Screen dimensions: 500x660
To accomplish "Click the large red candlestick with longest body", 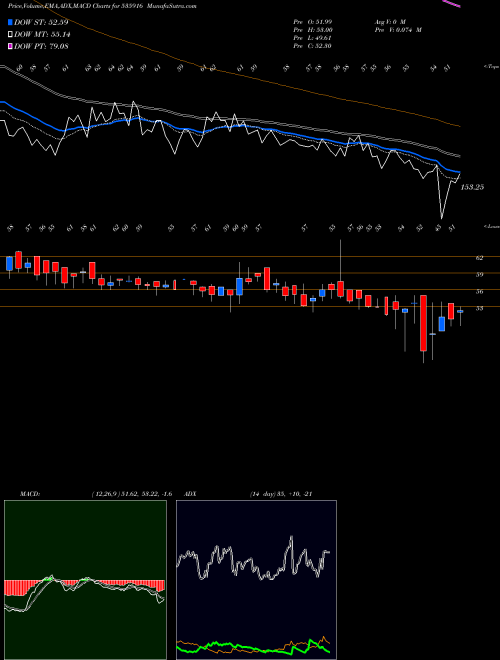I will [423, 323].
